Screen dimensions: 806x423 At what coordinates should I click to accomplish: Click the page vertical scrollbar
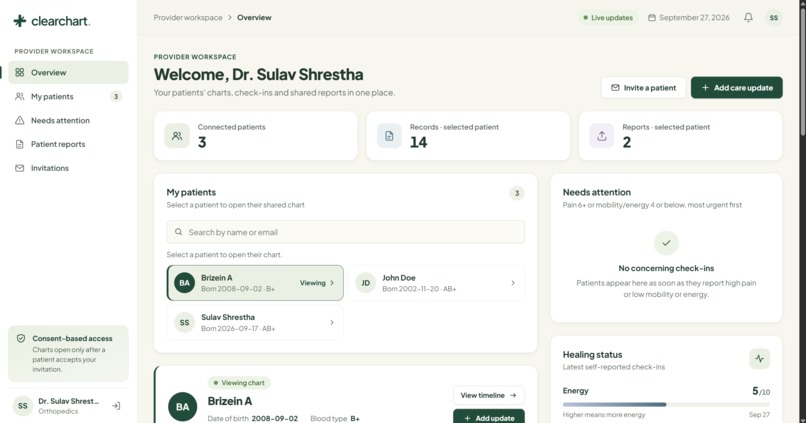pyautogui.click(x=802, y=72)
